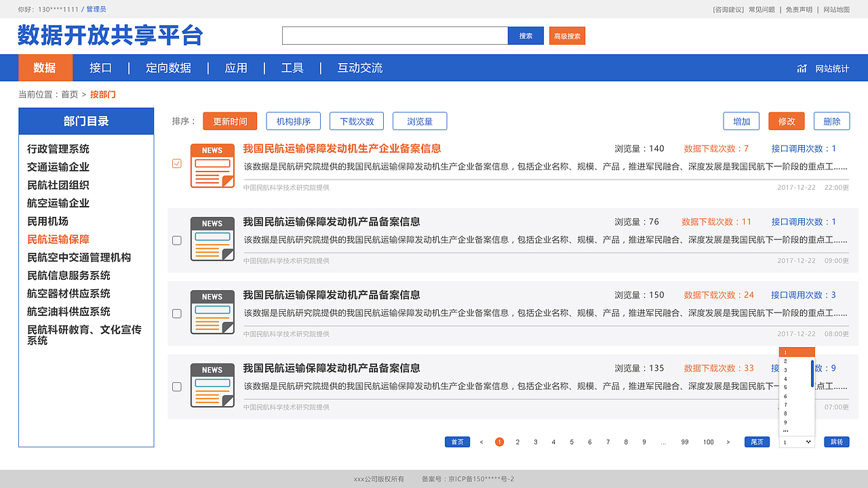Go to page 2 in pagination
868x488 pixels.
(x=517, y=442)
